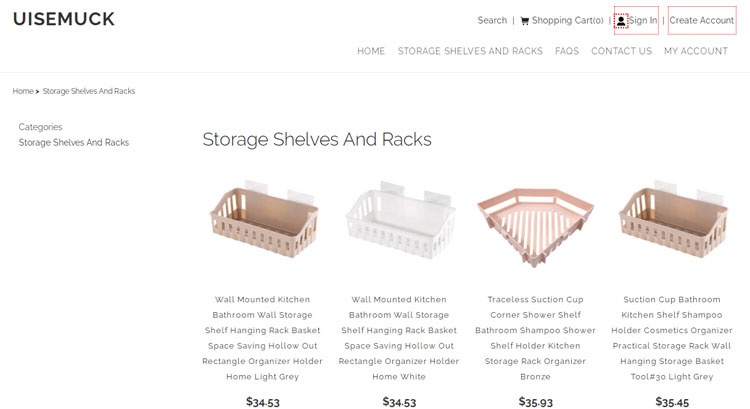The height and width of the screenshot is (409, 750).
Task: Click Search in header
Action: coord(492,21)
